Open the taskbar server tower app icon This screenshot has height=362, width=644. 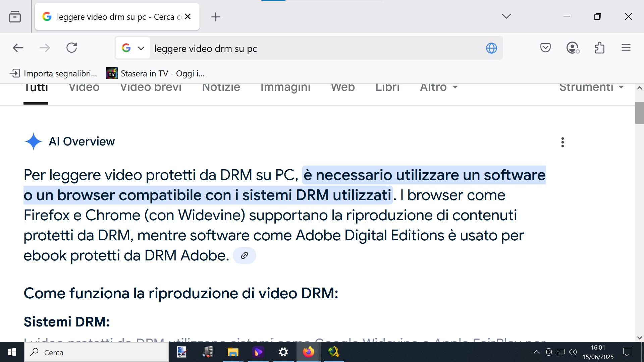tap(208, 352)
